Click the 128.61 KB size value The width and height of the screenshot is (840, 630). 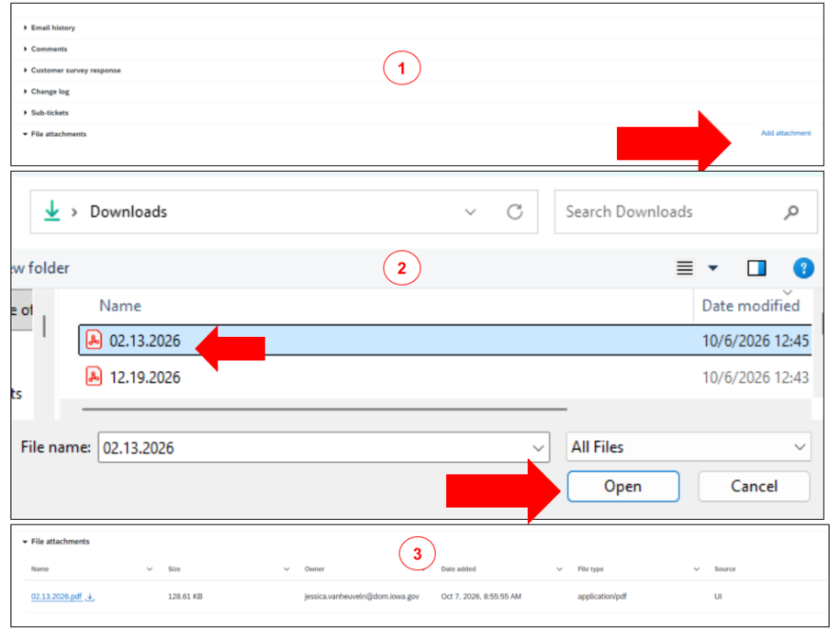185,596
